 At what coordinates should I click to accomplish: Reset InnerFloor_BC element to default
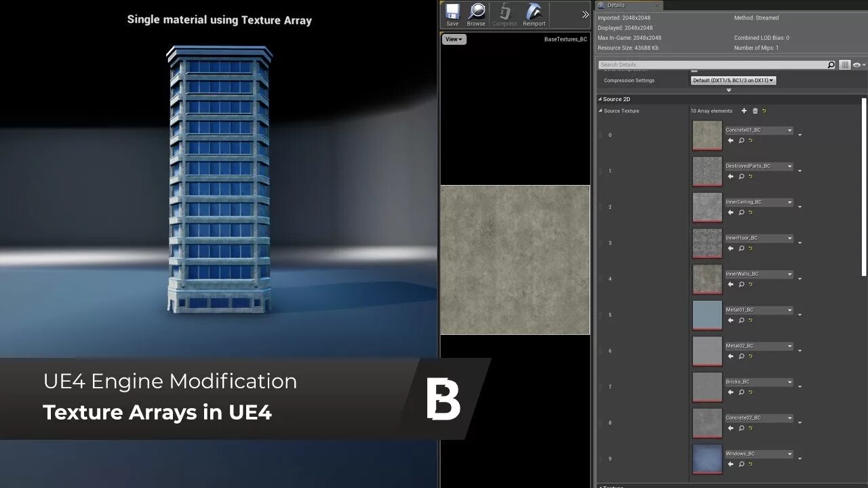click(x=751, y=248)
